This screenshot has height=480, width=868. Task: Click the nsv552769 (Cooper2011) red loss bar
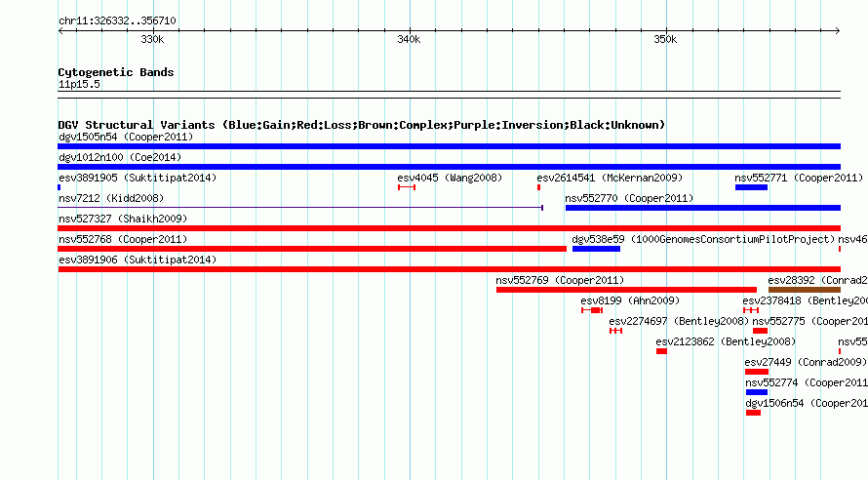coord(627,290)
